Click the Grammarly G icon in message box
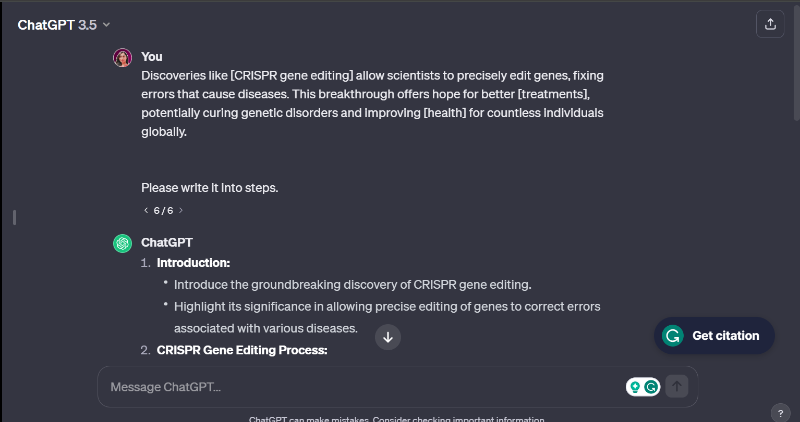Image resolution: width=800 pixels, height=422 pixels. pyautogui.click(x=652, y=386)
